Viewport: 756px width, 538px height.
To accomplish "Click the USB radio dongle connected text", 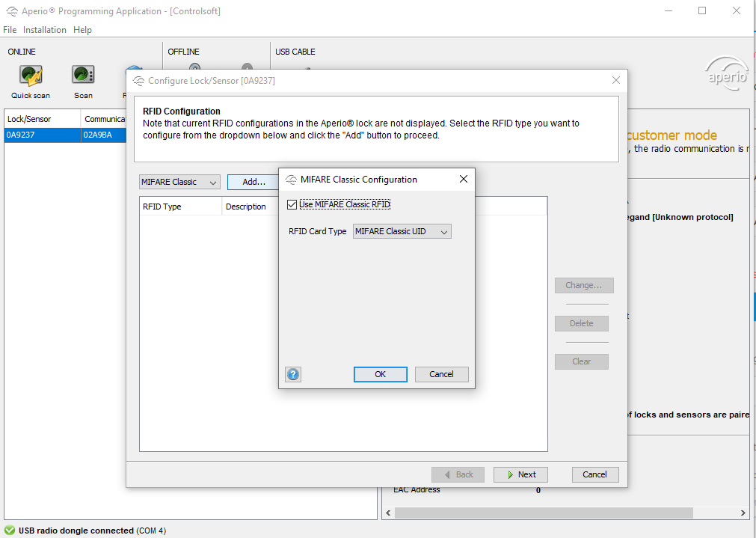I will click(x=76, y=531).
